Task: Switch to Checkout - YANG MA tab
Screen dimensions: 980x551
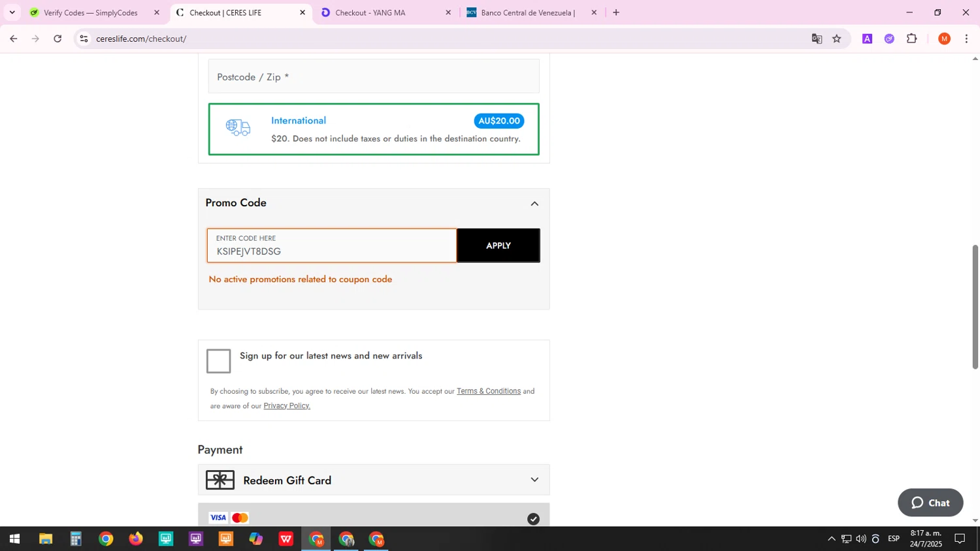Action: coord(385,12)
